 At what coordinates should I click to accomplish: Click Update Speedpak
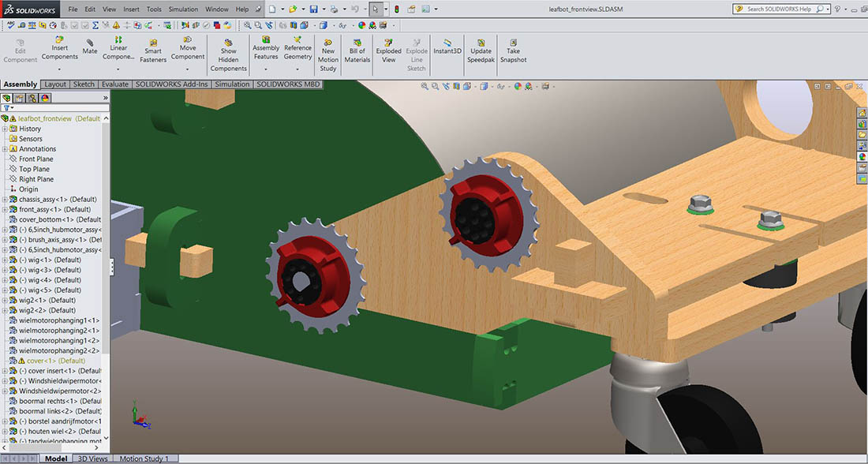(x=481, y=51)
